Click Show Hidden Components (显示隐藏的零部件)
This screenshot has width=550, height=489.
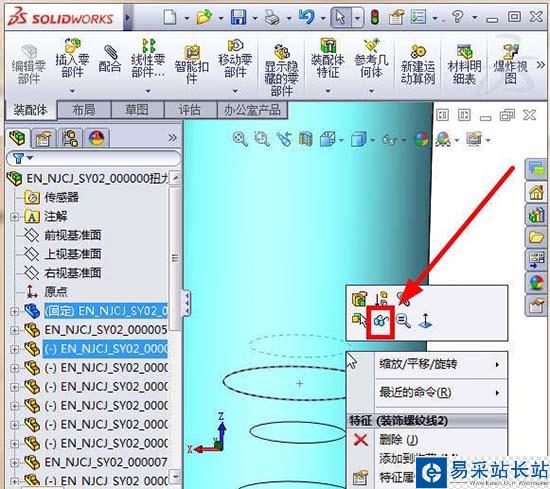click(x=281, y=69)
